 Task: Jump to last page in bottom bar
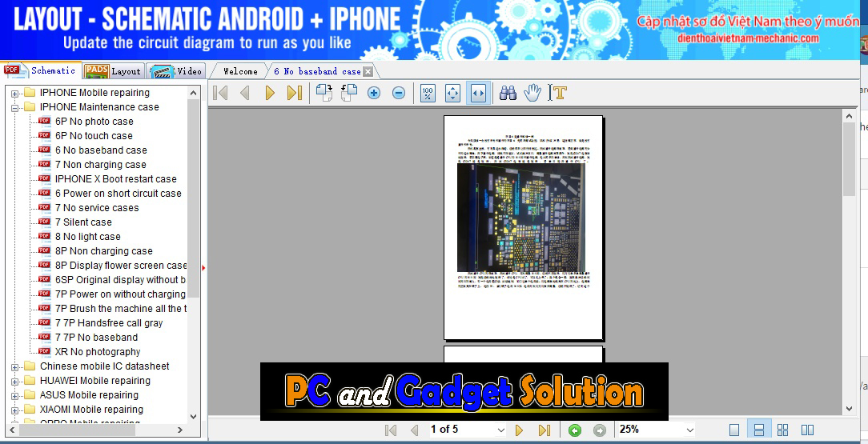tap(545, 430)
